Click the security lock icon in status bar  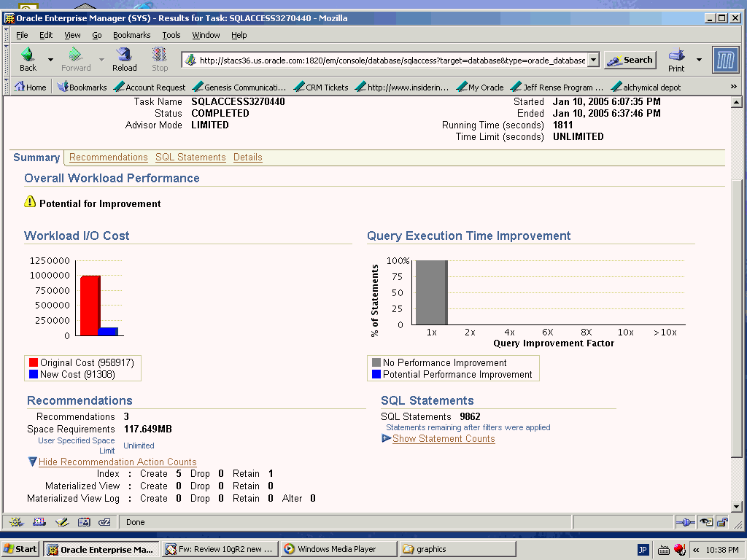[721, 522]
